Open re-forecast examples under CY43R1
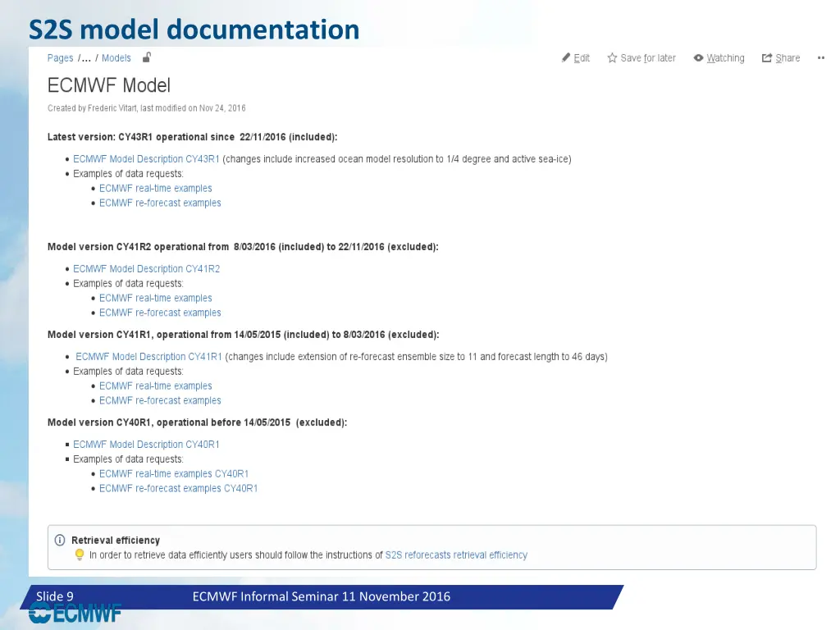The width and height of the screenshot is (840, 630). pyautogui.click(x=160, y=203)
